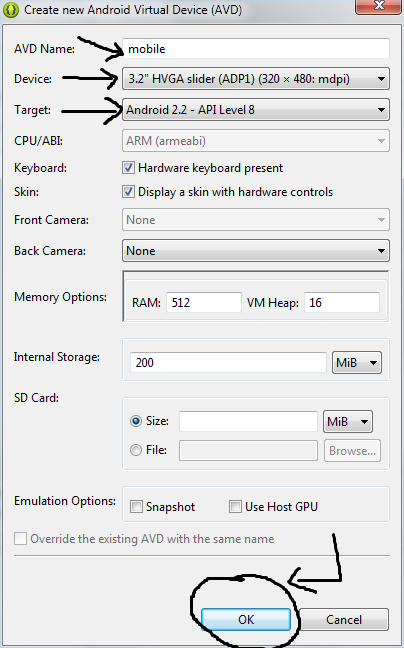
Task: Enable Use Host GPU option
Action: click(235, 507)
